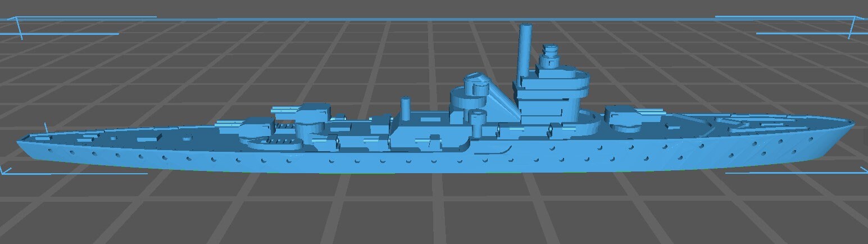Click the forward gun turret near the bow
868x244 pixels.
coord(624,116)
